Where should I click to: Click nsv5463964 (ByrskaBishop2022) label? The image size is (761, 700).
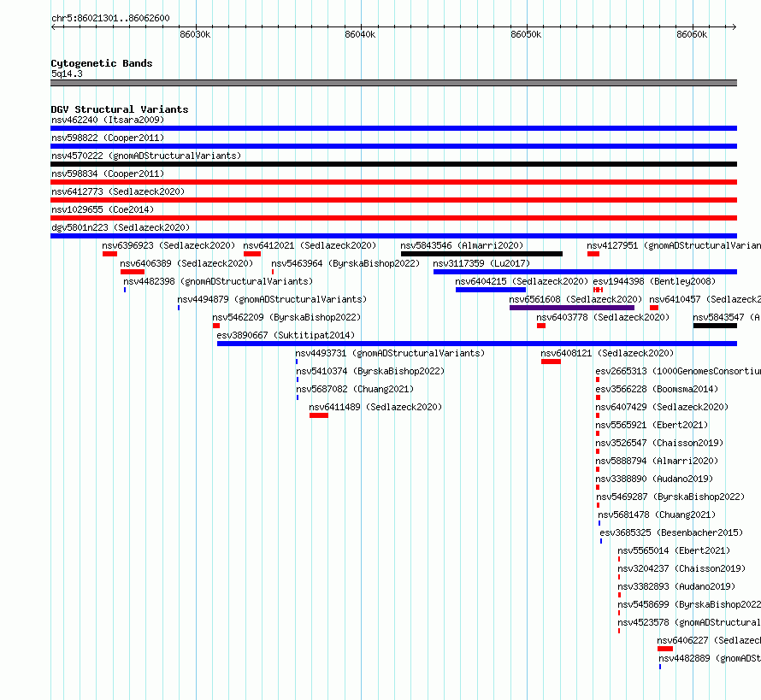(x=345, y=263)
